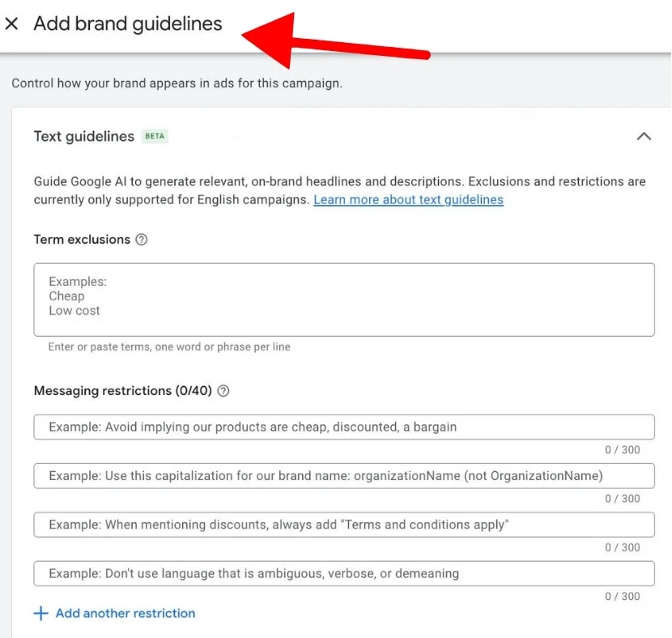Click the 'Control how your brand appears' description
The image size is (672, 638).
(x=177, y=83)
